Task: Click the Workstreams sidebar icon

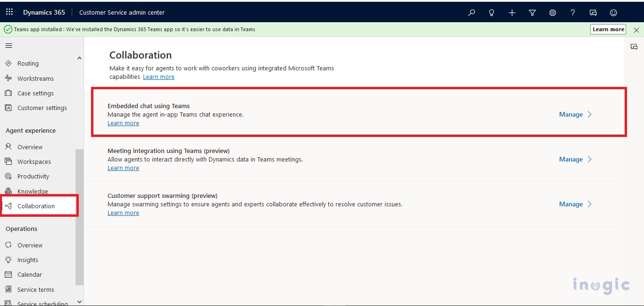Action: [x=8, y=78]
